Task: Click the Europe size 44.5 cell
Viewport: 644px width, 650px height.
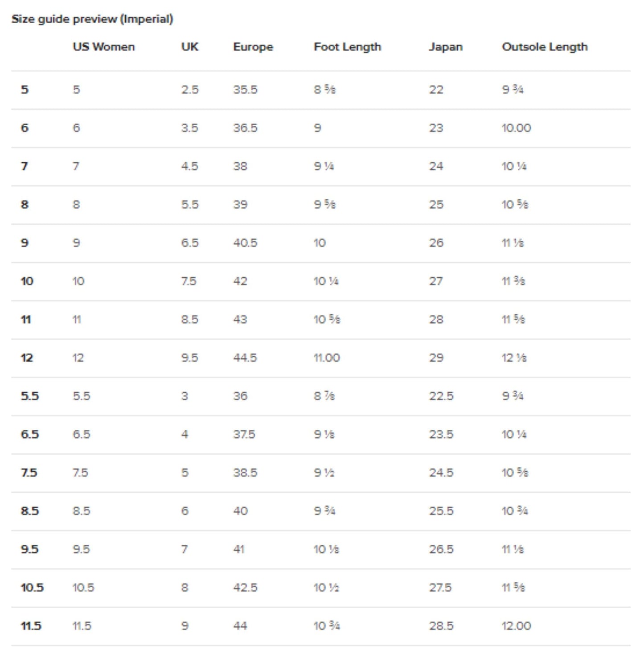Action: point(245,358)
